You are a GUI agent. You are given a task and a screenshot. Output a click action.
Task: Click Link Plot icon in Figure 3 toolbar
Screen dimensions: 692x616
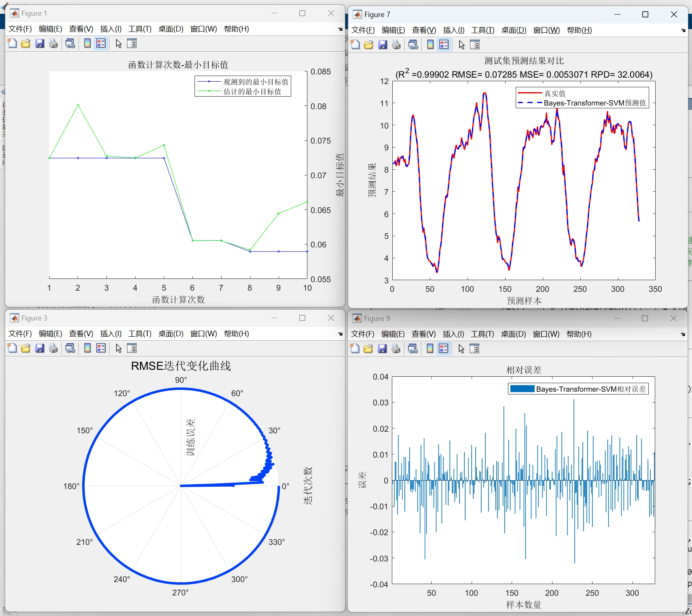[x=70, y=348]
